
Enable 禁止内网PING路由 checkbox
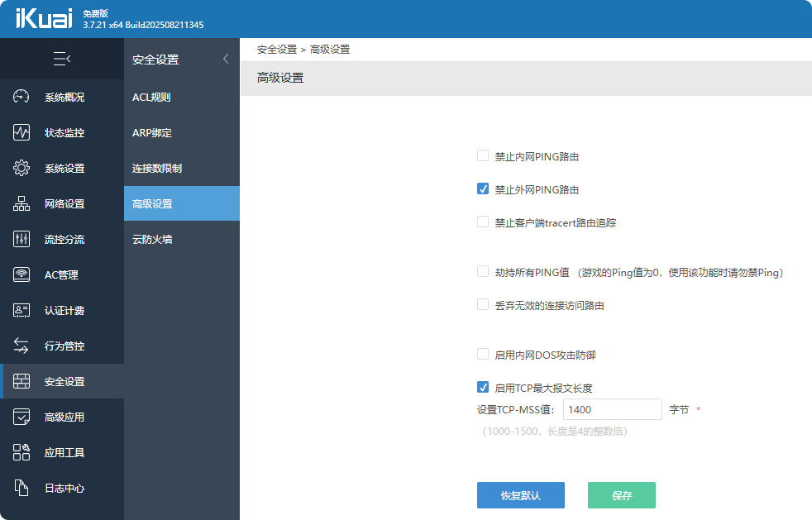click(x=482, y=155)
